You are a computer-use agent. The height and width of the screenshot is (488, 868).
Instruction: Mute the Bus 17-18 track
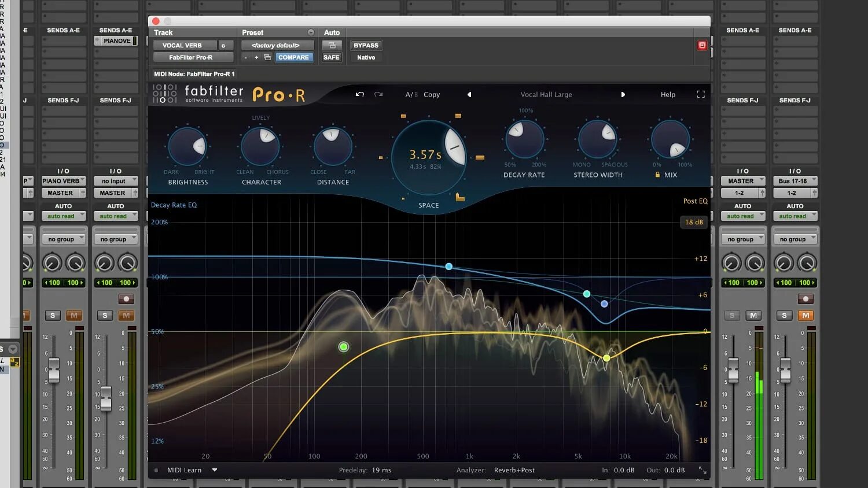point(806,315)
